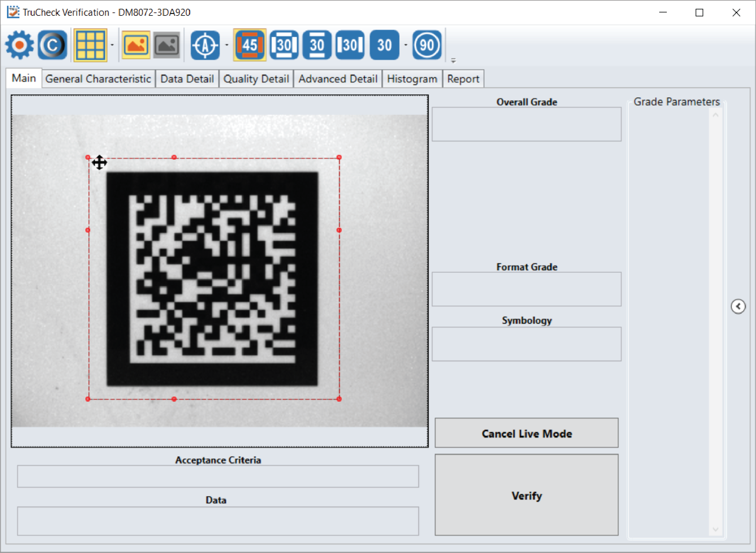This screenshot has width=756, height=553.
Task: Open settings with the gear icon
Action: click(19, 45)
